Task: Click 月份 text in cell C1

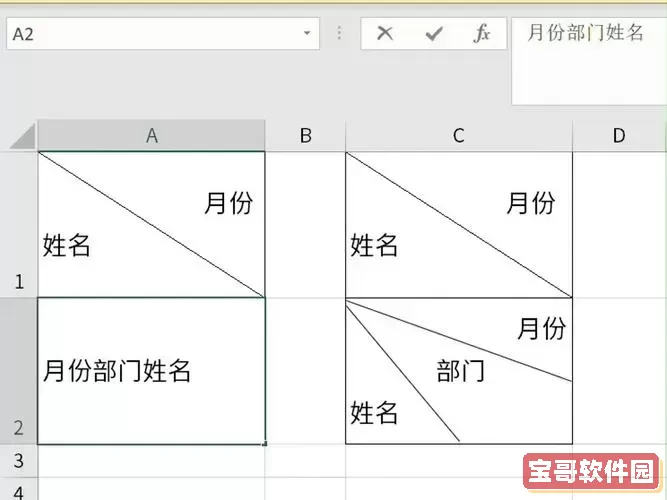Action: pyautogui.click(x=531, y=203)
